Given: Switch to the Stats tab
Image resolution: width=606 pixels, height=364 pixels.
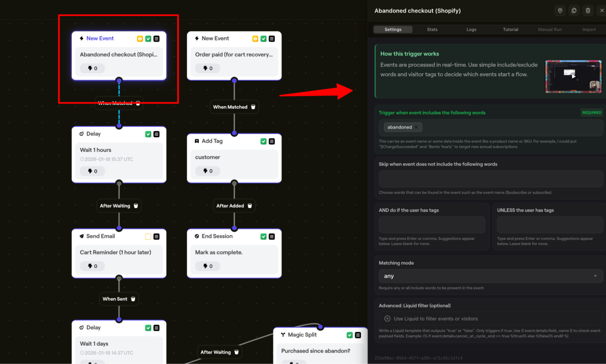Looking at the screenshot, I should click(432, 29).
